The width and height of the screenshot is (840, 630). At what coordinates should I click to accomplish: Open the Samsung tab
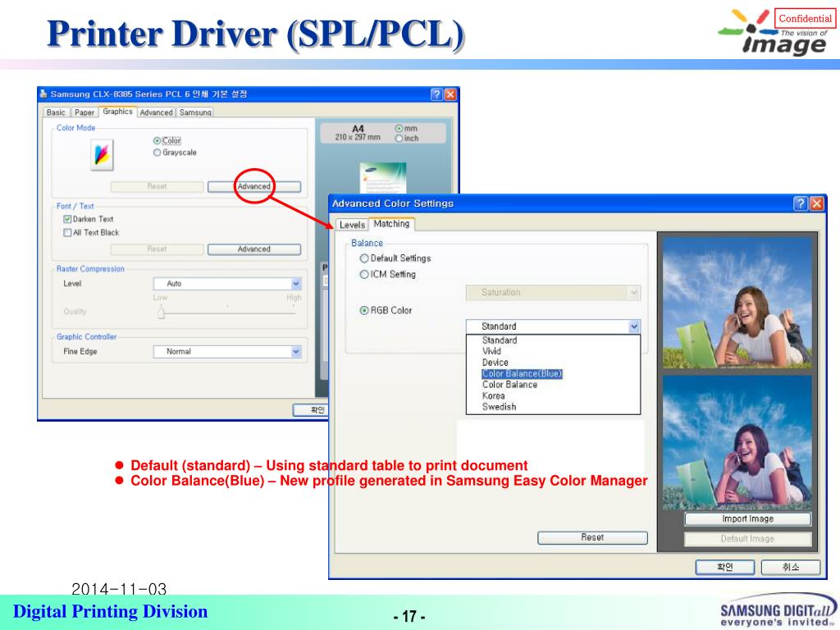195,112
